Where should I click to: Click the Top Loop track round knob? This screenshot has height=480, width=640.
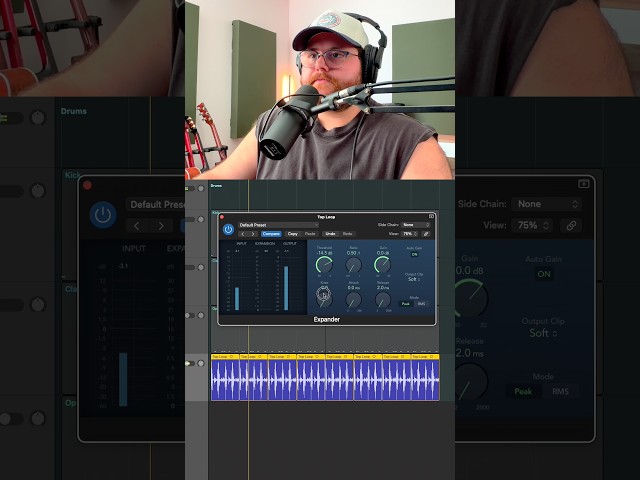[x=201, y=363]
